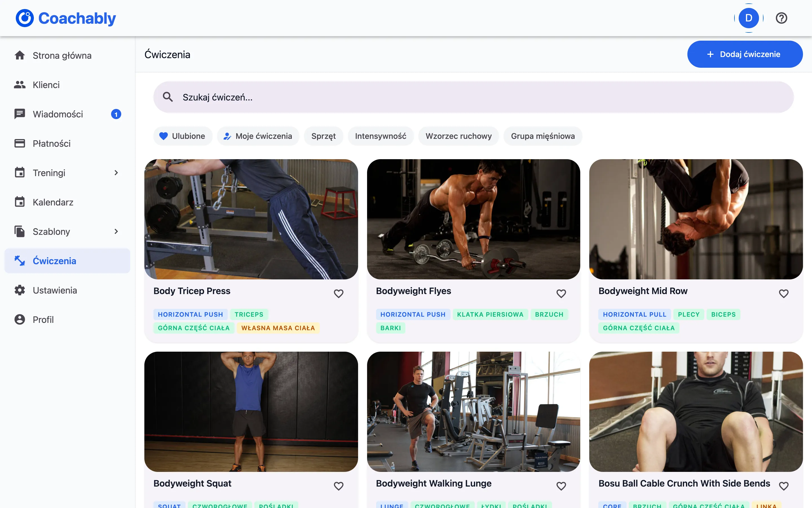Click the chat icon beside Wiadomości
This screenshot has height=508, width=812.
coord(20,114)
